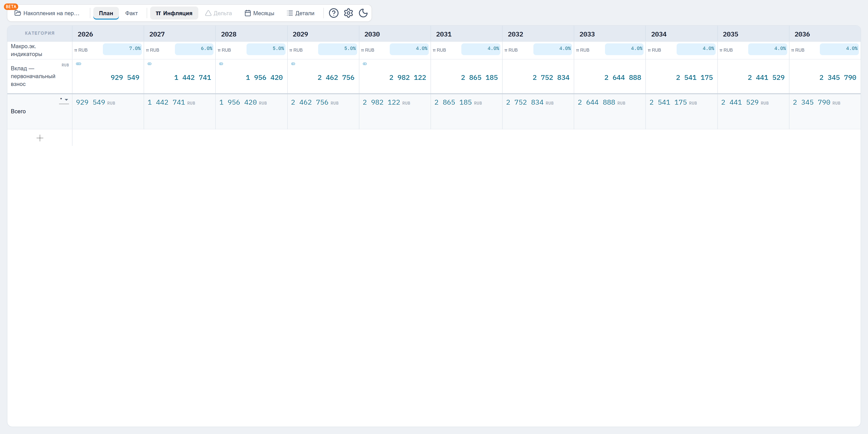Toggle Инфляция mode

(x=174, y=13)
